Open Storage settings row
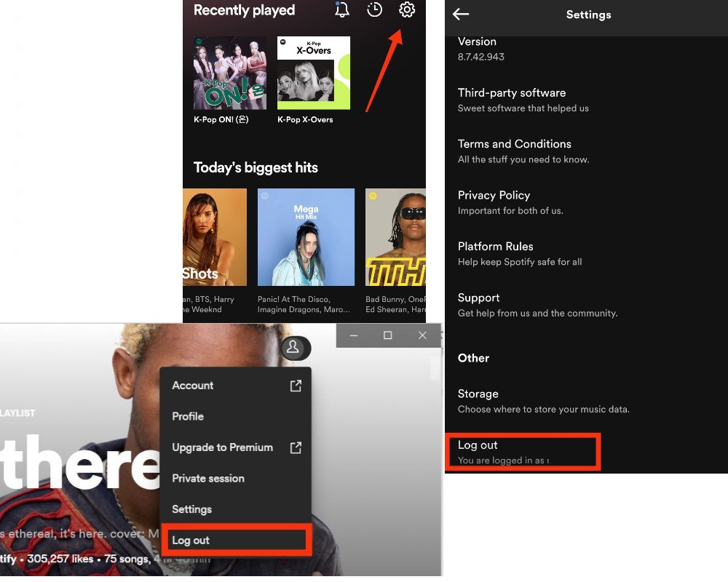This screenshot has height=582, width=728. click(x=586, y=401)
